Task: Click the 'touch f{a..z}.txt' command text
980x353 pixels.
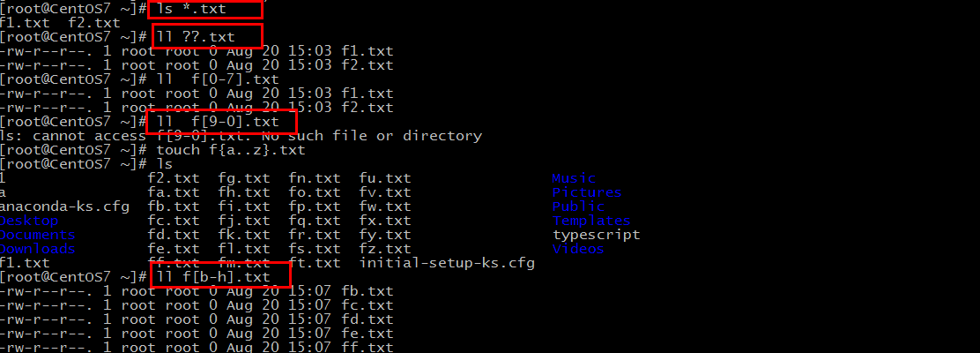Action: coord(231,150)
